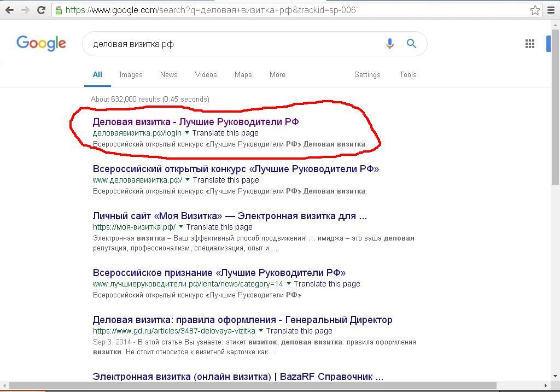
Task: Click the blue button beside the apps grid
Action: [x=549, y=44]
